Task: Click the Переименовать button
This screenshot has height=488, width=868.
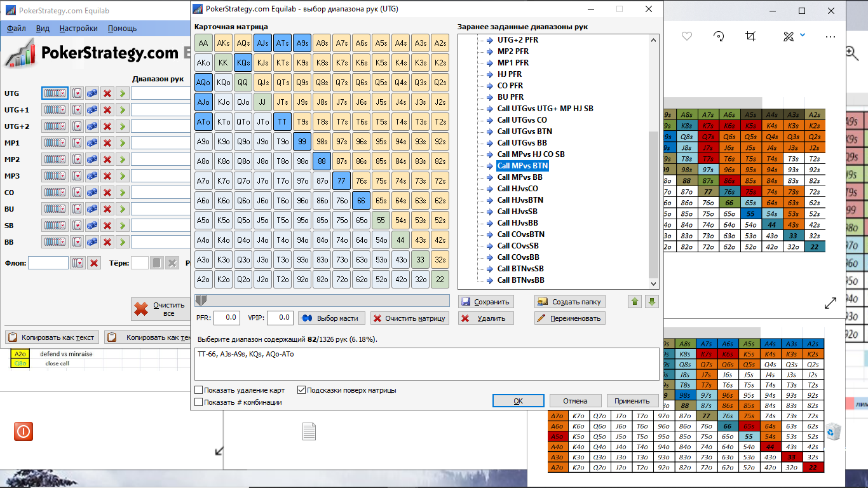Action: point(570,318)
